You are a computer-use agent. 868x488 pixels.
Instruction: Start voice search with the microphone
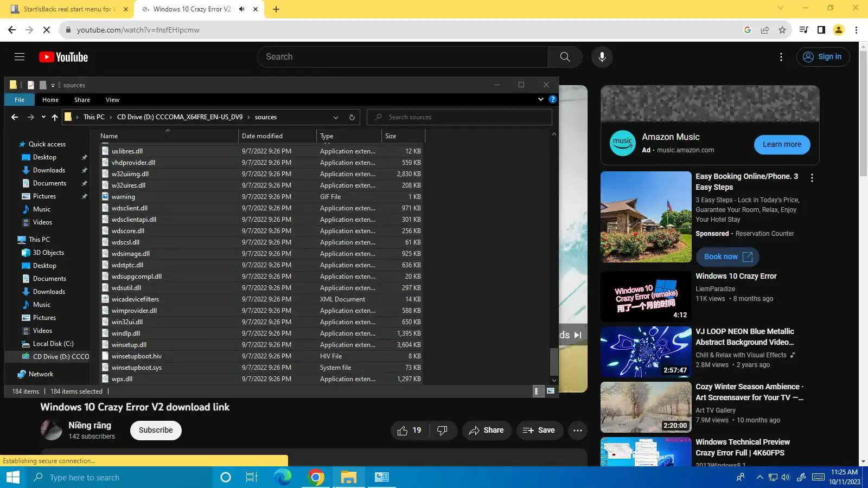tap(602, 57)
